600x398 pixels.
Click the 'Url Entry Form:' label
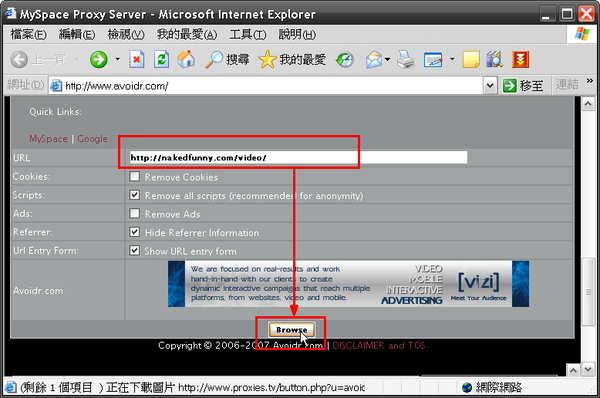(x=46, y=251)
